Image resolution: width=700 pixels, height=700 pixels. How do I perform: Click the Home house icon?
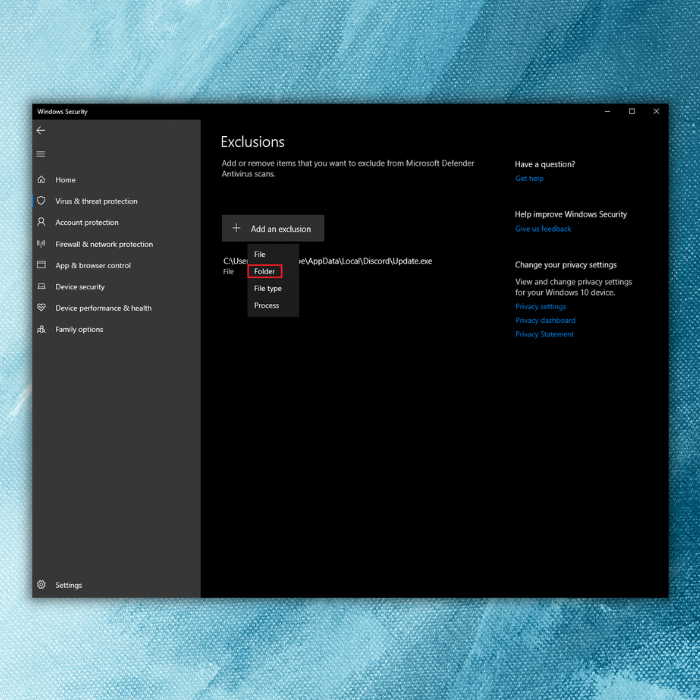coord(42,179)
